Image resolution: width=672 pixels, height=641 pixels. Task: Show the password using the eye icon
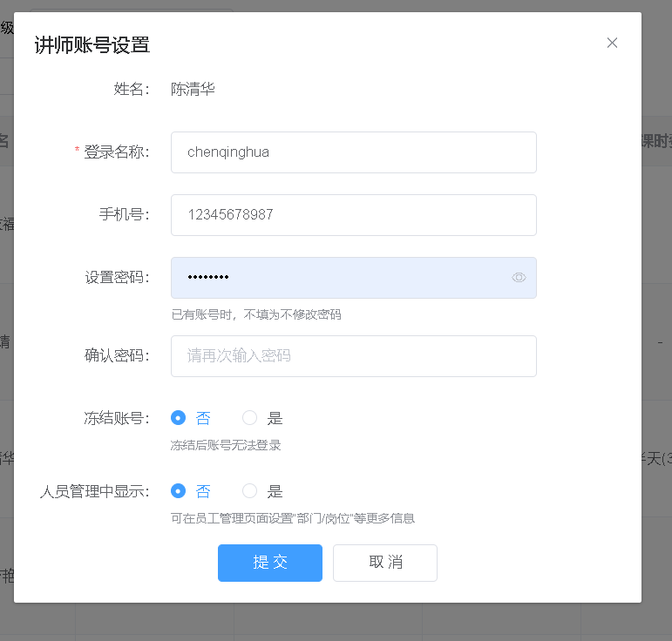[519, 278]
